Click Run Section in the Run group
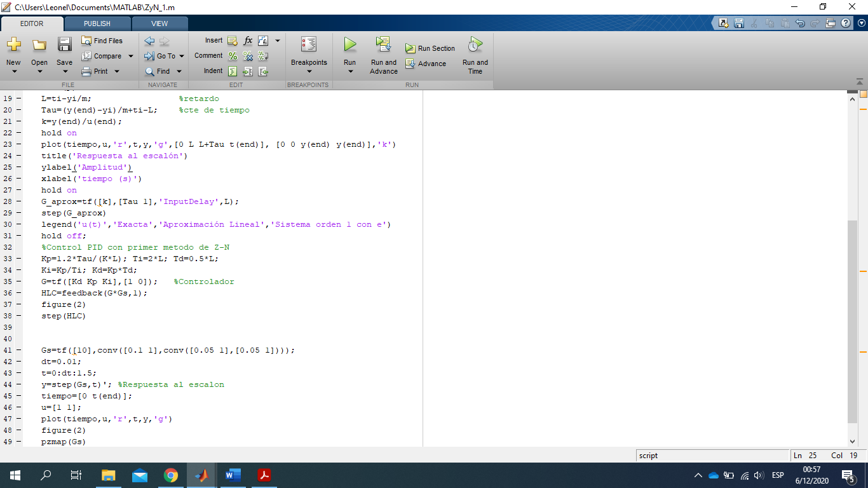This screenshot has width=868, height=488. coord(430,48)
